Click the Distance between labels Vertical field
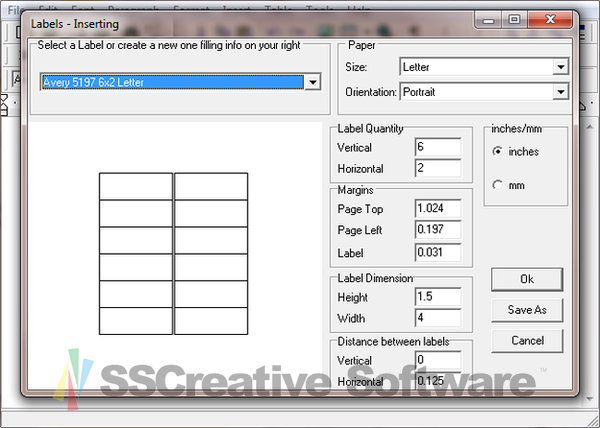600x428 pixels. (438, 360)
